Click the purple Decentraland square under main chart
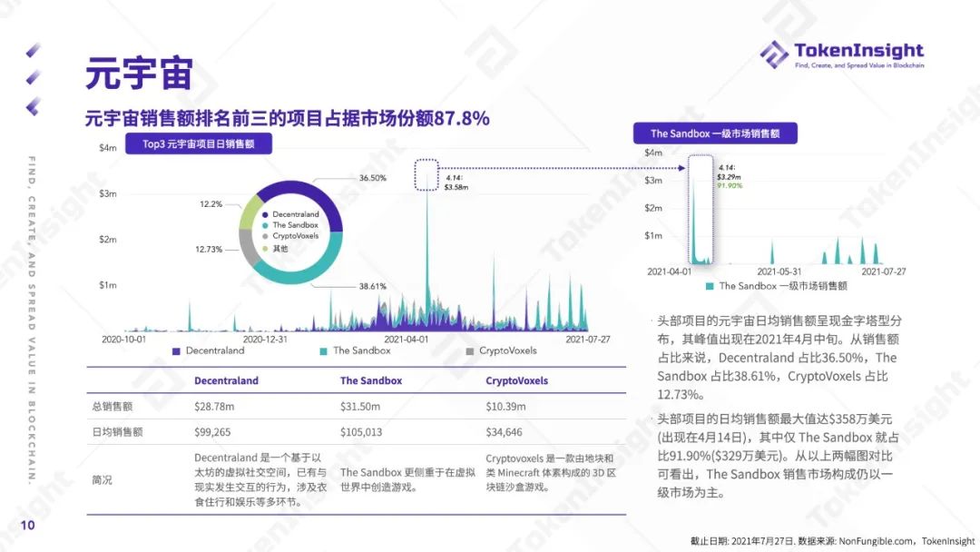 (176, 351)
